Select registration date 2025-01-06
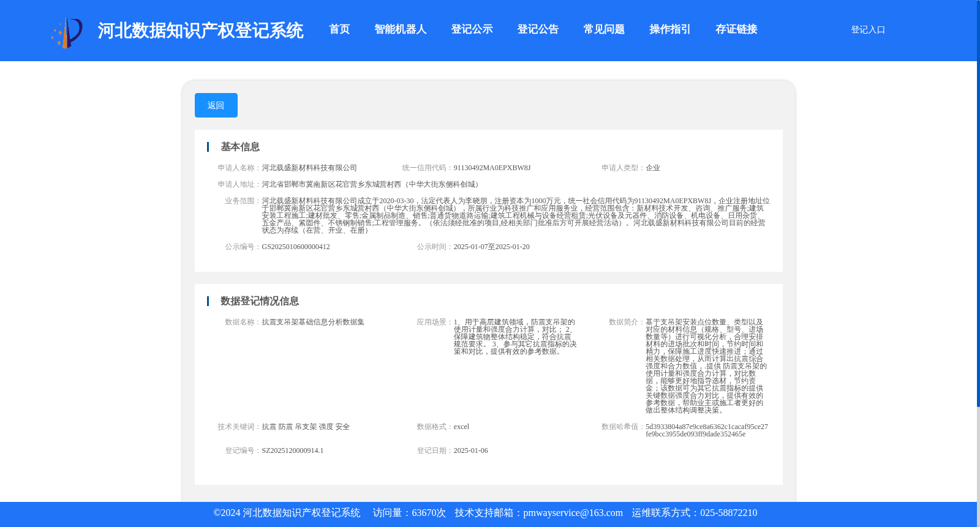 pos(470,450)
